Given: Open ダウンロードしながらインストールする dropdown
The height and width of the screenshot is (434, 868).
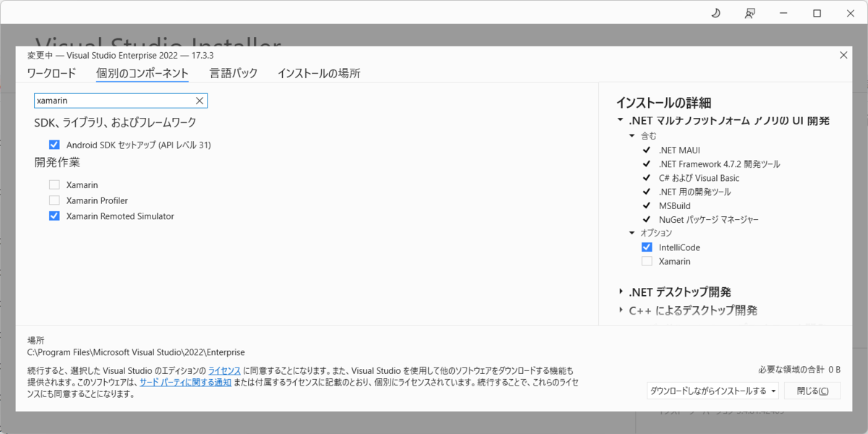Looking at the screenshot, I should 712,391.
